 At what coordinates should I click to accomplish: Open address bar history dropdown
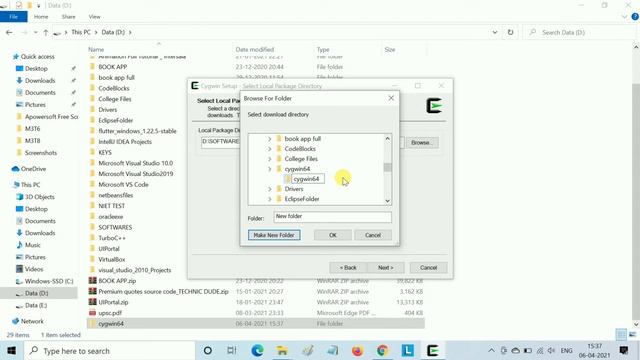click(x=495, y=32)
